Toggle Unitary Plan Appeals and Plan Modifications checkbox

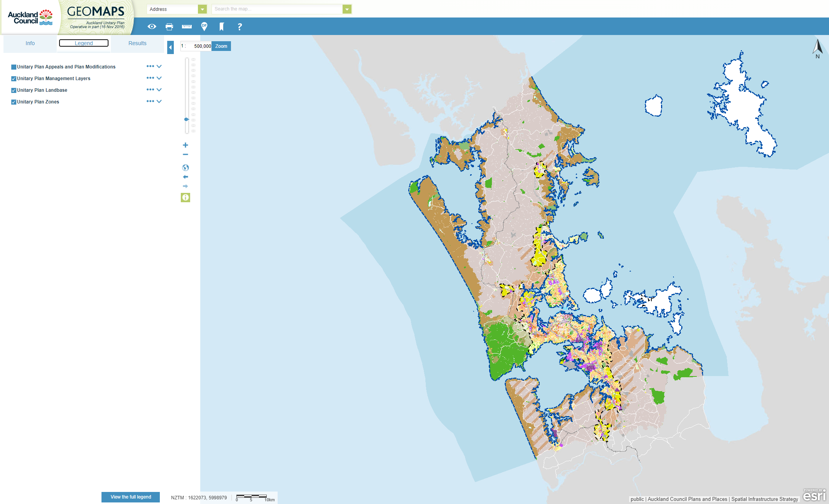click(x=14, y=67)
